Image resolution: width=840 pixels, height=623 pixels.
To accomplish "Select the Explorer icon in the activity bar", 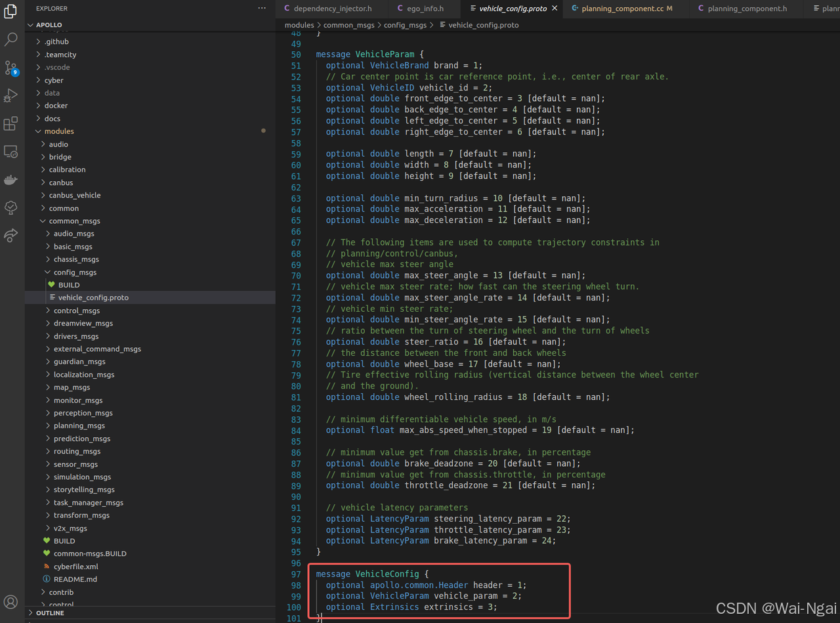I will (x=10, y=11).
